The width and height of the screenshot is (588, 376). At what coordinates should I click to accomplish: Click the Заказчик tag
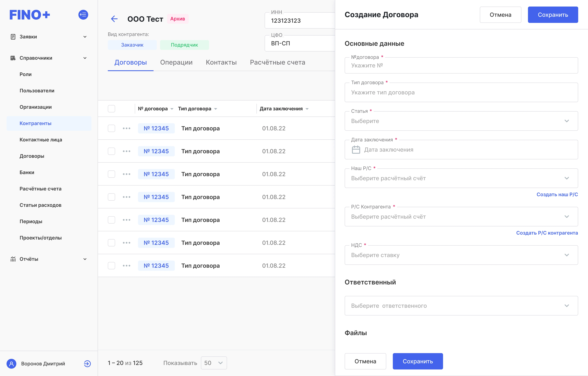[x=132, y=45]
